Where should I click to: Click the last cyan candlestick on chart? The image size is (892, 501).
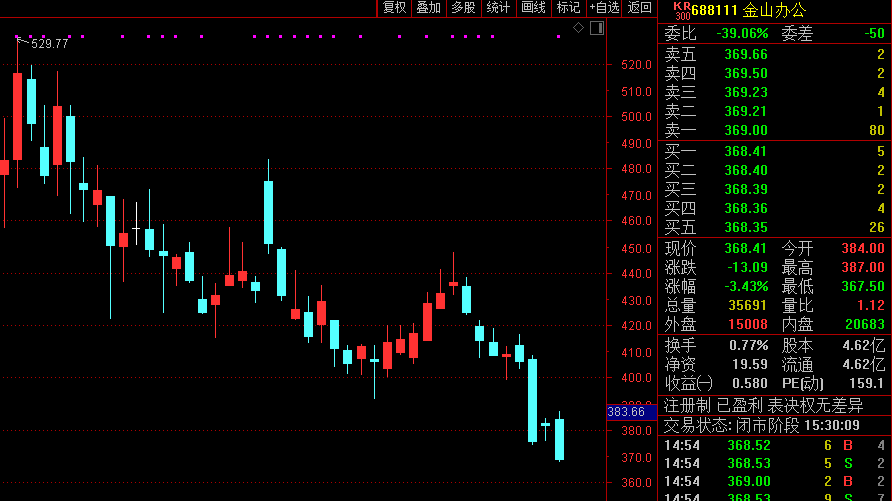560,439
